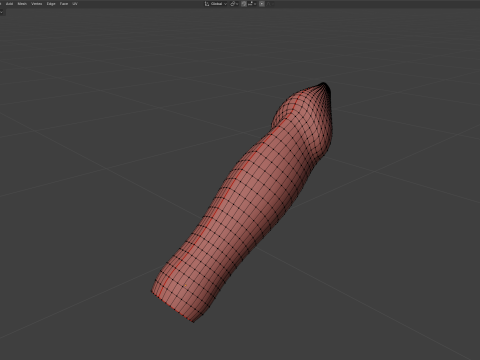Open the Vertex menu
The height and width of the screenshot is (360, 480).
37,4
